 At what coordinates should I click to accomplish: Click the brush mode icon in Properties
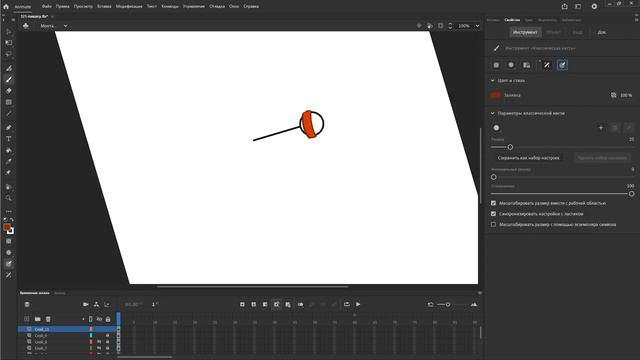coord(511,65)
